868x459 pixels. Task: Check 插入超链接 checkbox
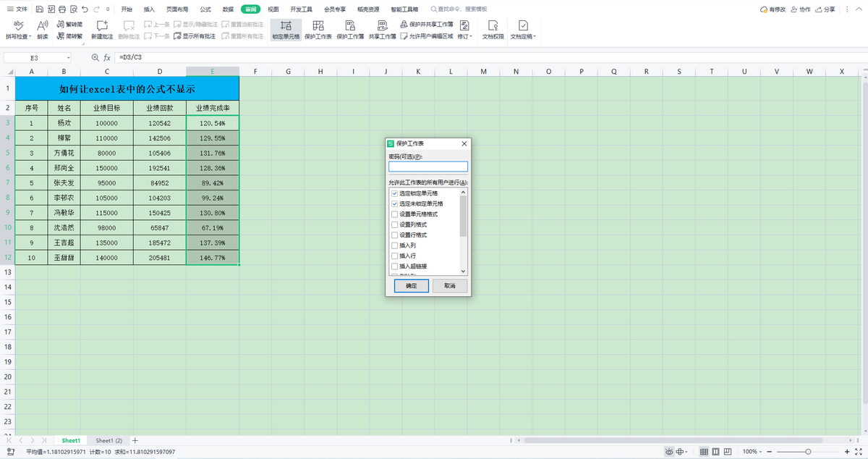(394, 266)
